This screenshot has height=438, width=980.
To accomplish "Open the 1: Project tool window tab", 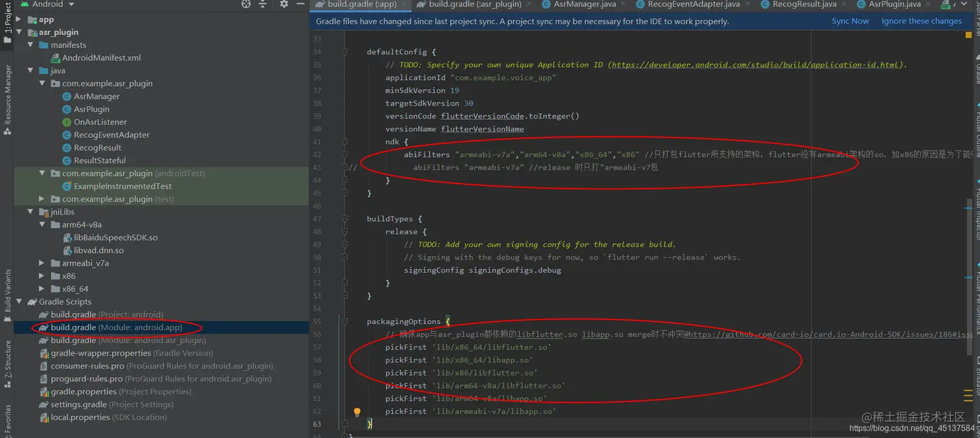I will coord(7,21).
